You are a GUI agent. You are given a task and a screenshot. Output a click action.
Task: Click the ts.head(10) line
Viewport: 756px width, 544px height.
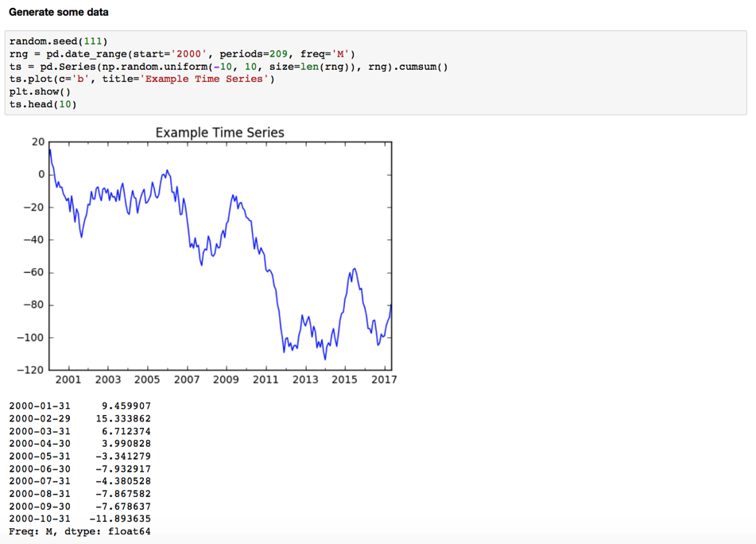click(x=43, y=104)
